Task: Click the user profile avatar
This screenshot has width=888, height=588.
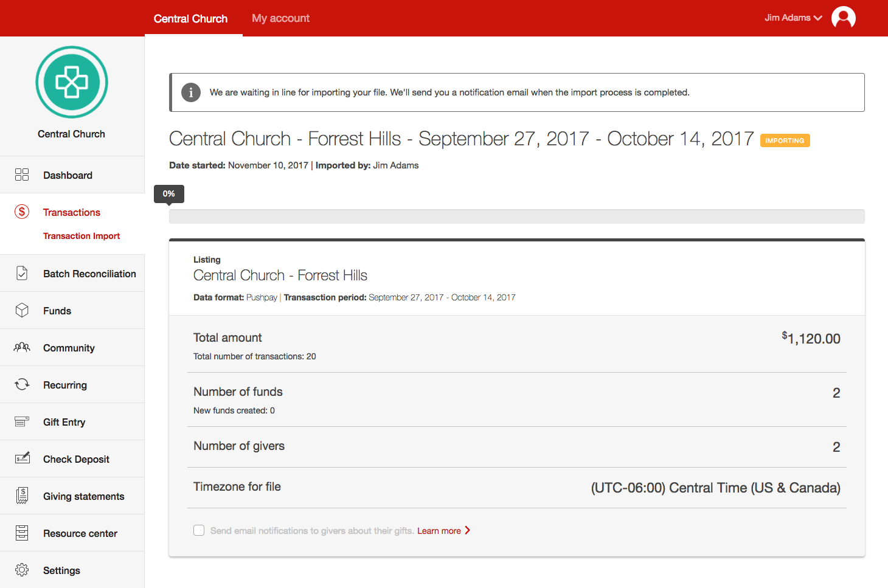Action: coord(843,18)
